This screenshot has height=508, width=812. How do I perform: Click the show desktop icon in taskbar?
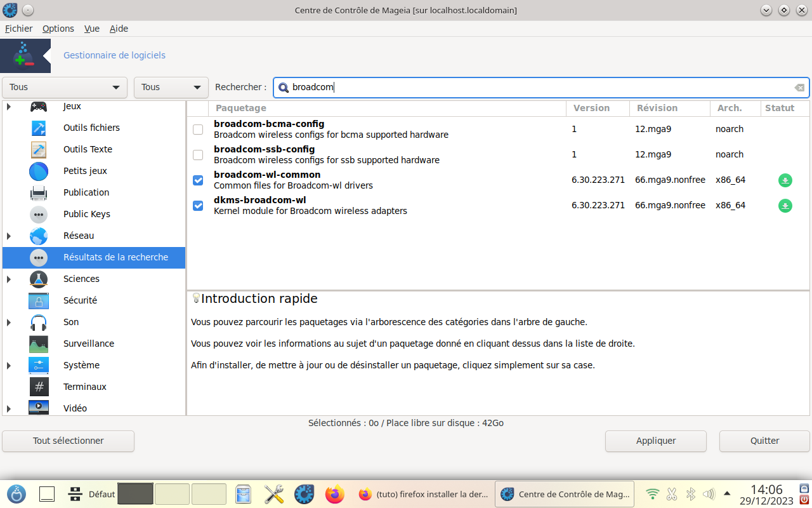click(x=47, y=494)
